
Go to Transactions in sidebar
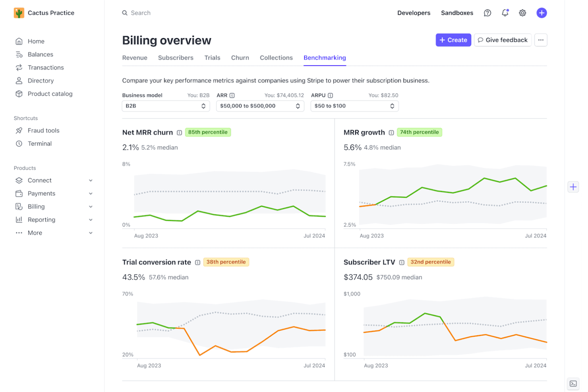coord(46,68)
